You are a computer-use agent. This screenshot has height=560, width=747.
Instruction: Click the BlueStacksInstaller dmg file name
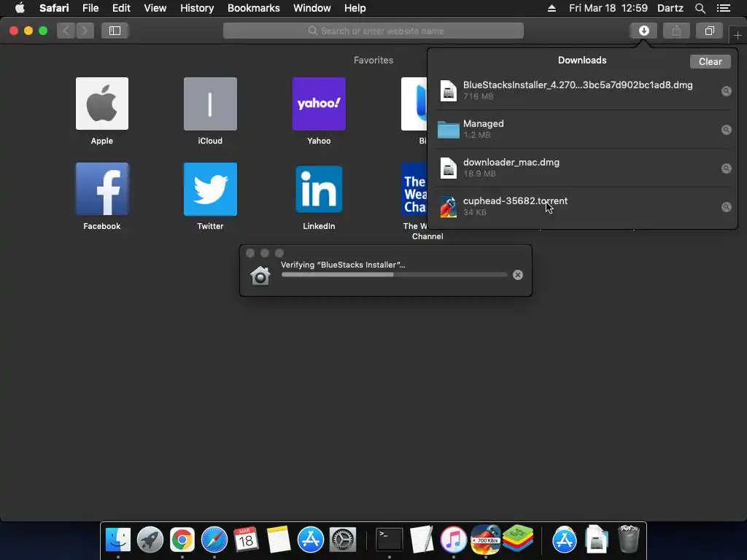pos(578,85)
